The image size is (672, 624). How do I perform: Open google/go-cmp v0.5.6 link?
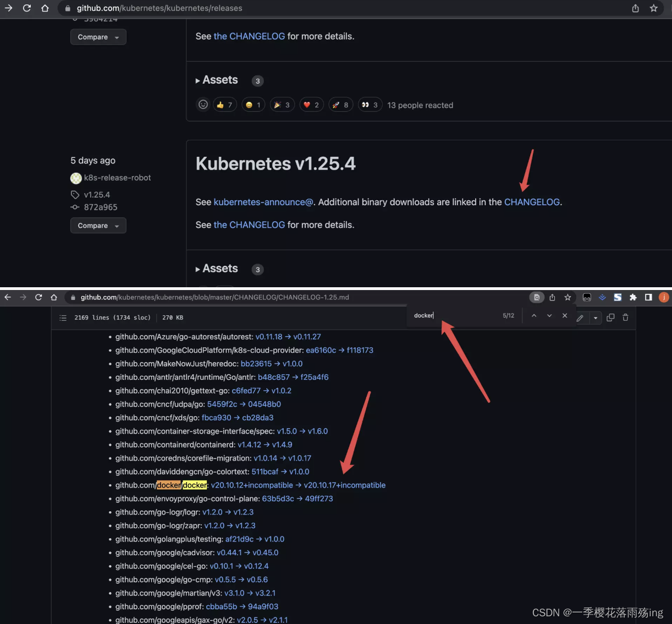pos(257,579)
